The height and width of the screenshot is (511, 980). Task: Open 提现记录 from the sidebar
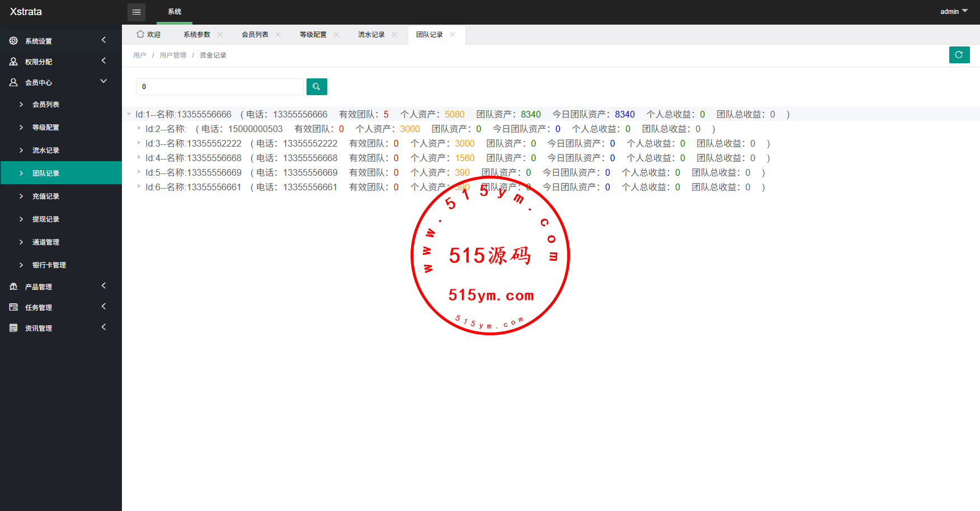coord(46,219)
